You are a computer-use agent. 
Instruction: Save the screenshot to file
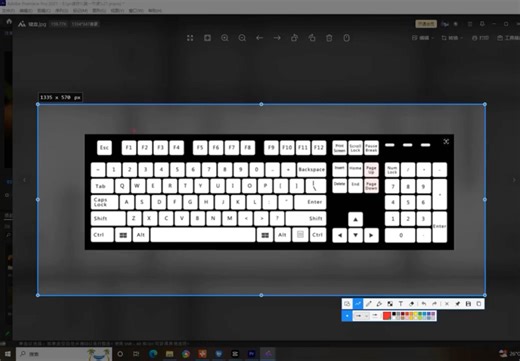click(x=468, y=304)
